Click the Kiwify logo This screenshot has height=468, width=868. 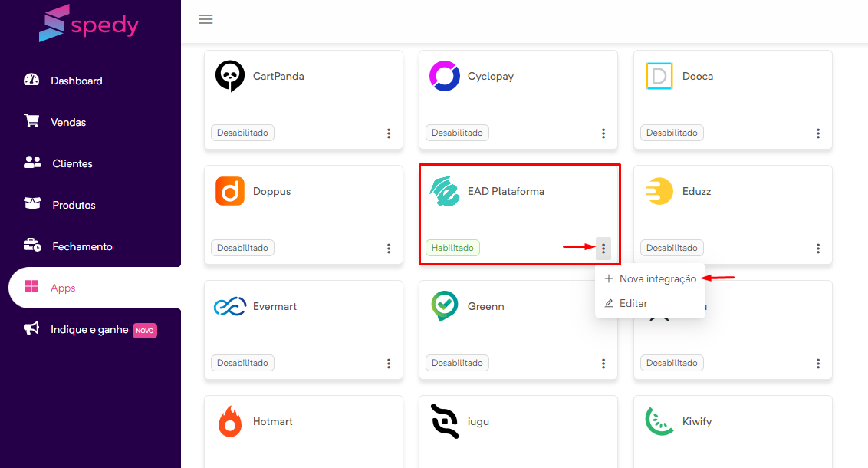pos(659,421)
